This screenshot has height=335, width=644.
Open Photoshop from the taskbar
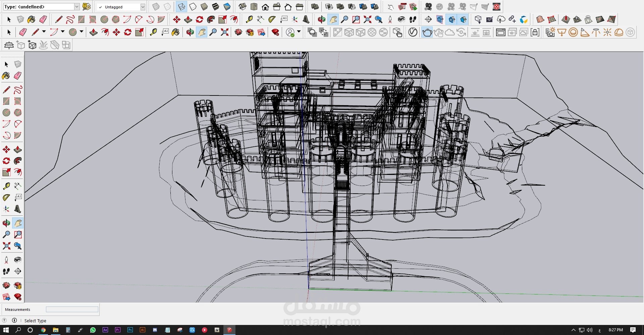[130, 330]
